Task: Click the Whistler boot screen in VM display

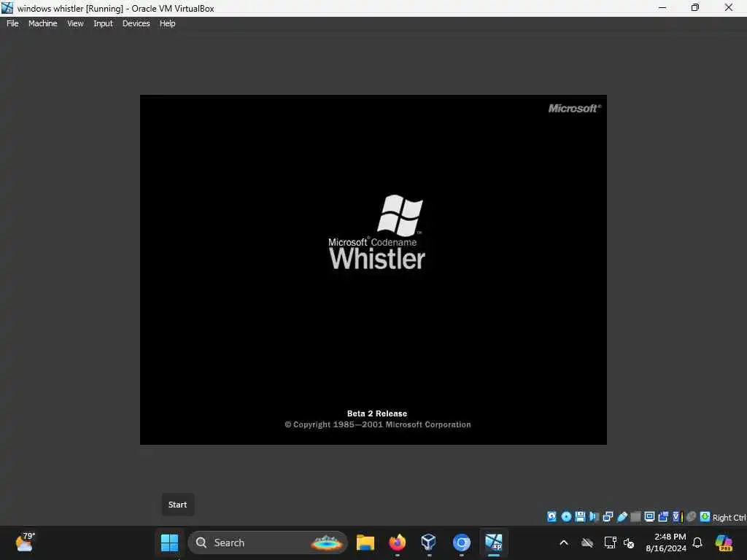Action: pos(373,270)
